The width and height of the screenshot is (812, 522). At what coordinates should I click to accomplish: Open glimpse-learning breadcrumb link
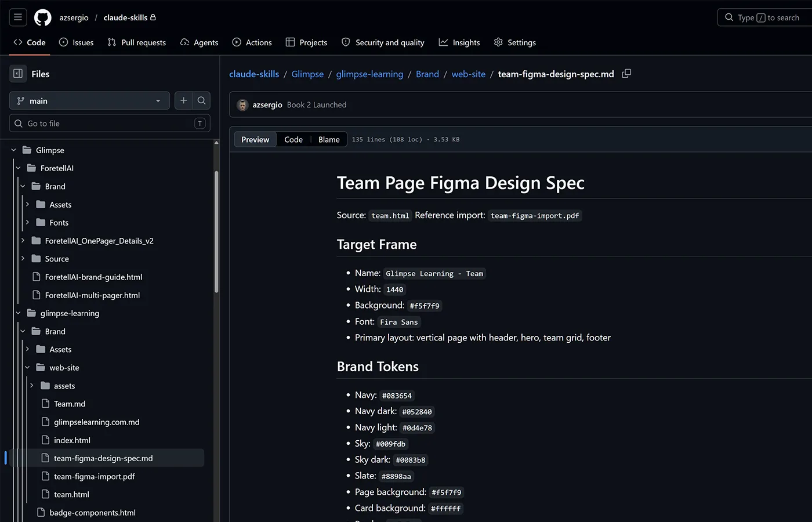click(369, 74)
